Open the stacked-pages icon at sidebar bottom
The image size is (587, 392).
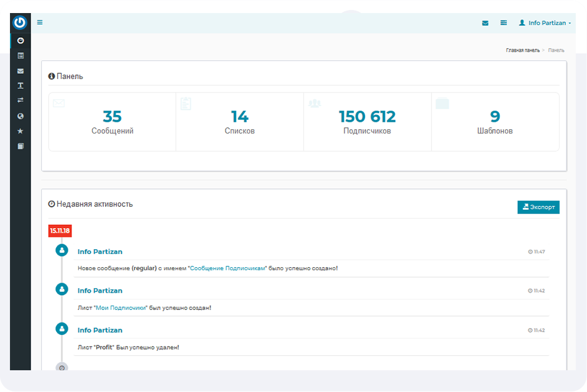pos(21,147)
